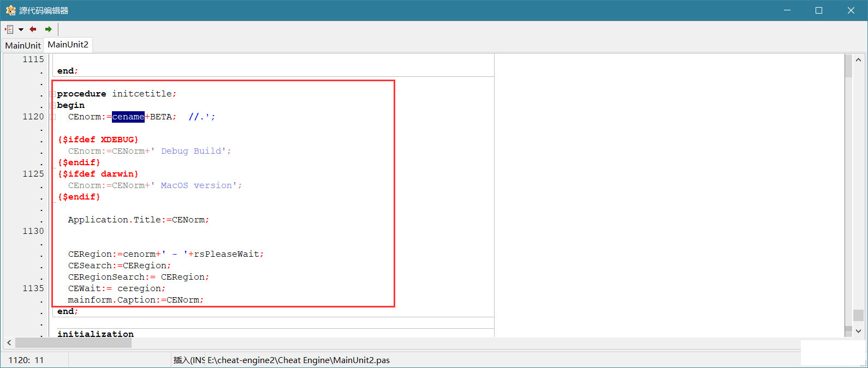Viewport: 868px width, 368px height.
Task: Click the MainUnit2.pas file path in status bar
Action: 299,360
